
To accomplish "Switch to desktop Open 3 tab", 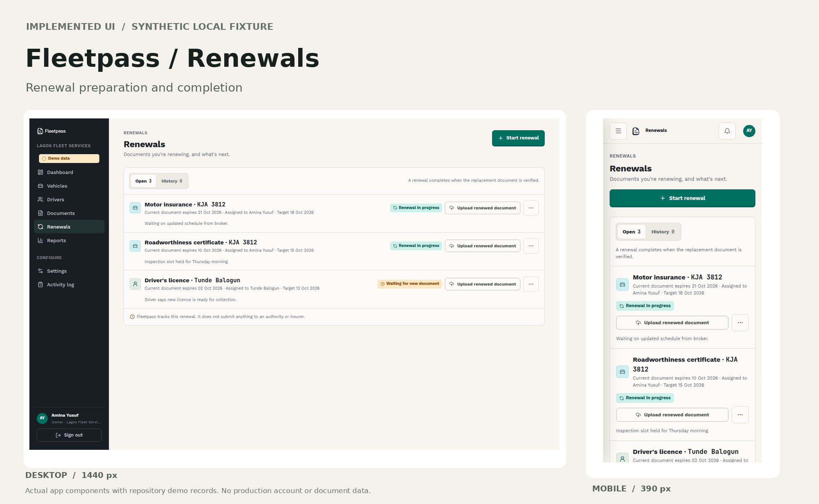I will tap(143, 181).
